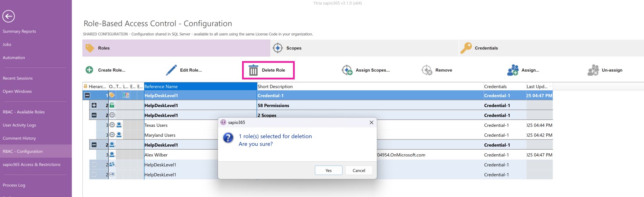Cancel the role deletion dialog
Image resolution: width=644 pixels, height=197 pixels.
click(358, 170)
